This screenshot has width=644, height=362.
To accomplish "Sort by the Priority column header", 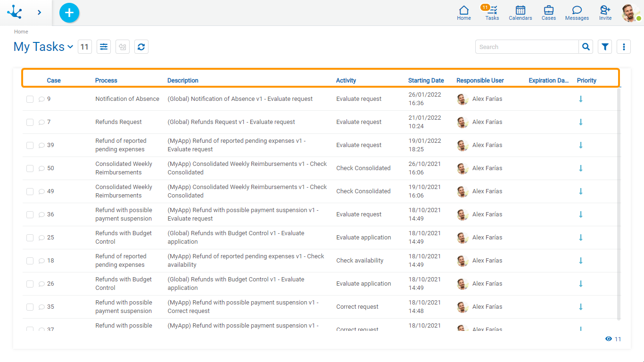I will tap(586, 81).
